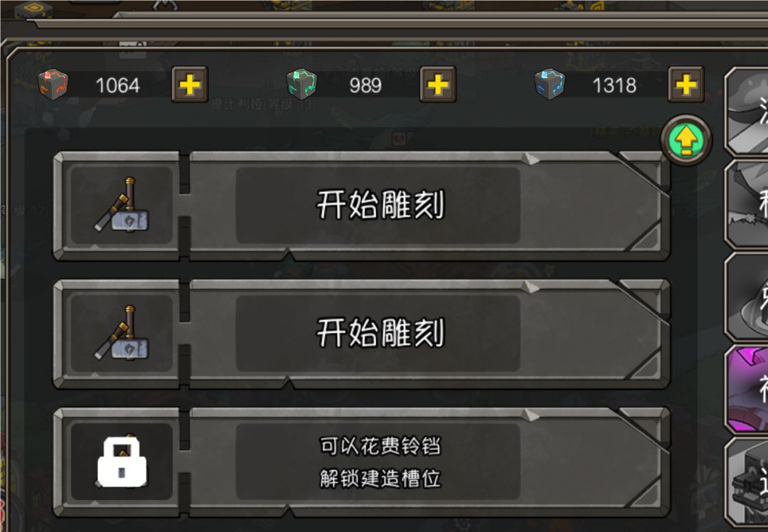
Task: Click the green rune cube resource icon
Action: [x=302, y=84]
